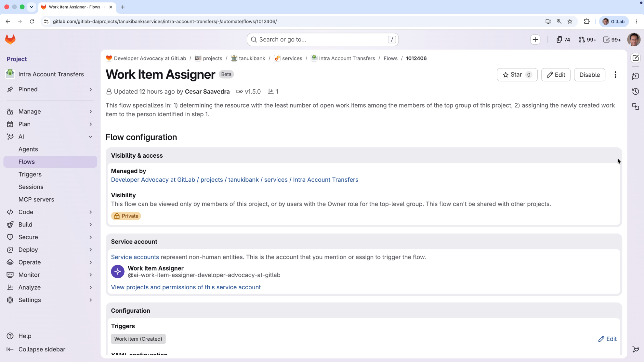Image resolution: width=644 pixels, height=362 pixels.
Task: Expand Plan section in sidebar
Action: pyautogui.click(x=50, y=124)
